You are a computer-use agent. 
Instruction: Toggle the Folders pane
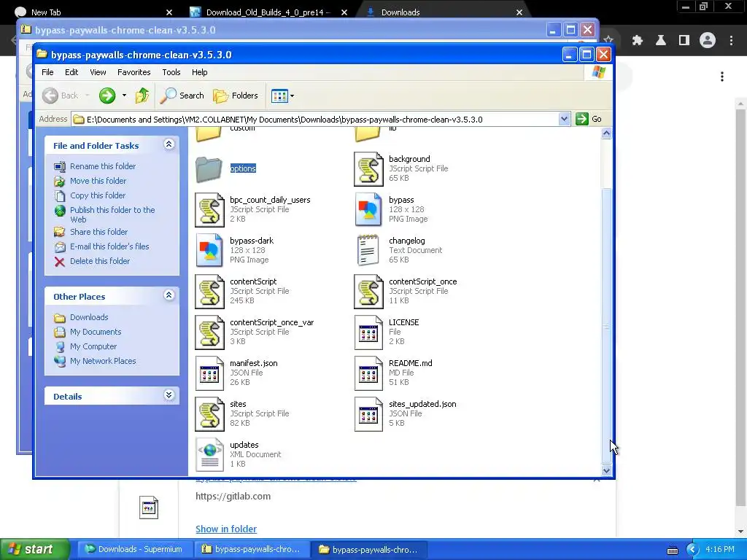pyautogui.click(x=236, y=96)
